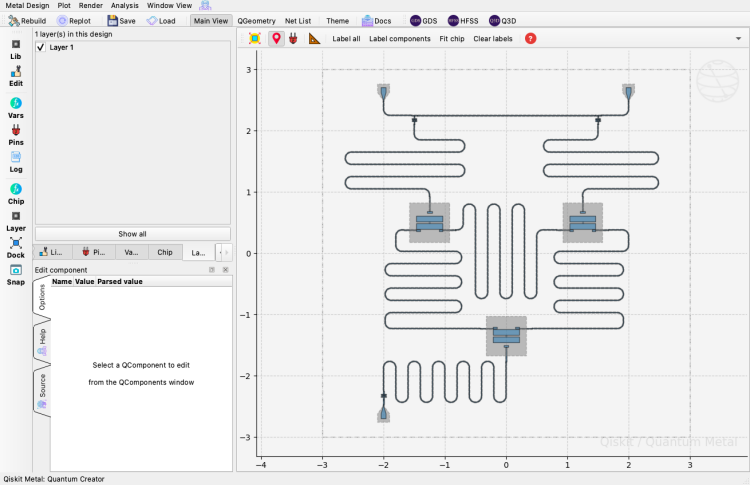Open the red help question icon
The height and width of the screenshot is (485, 750).
530,39
